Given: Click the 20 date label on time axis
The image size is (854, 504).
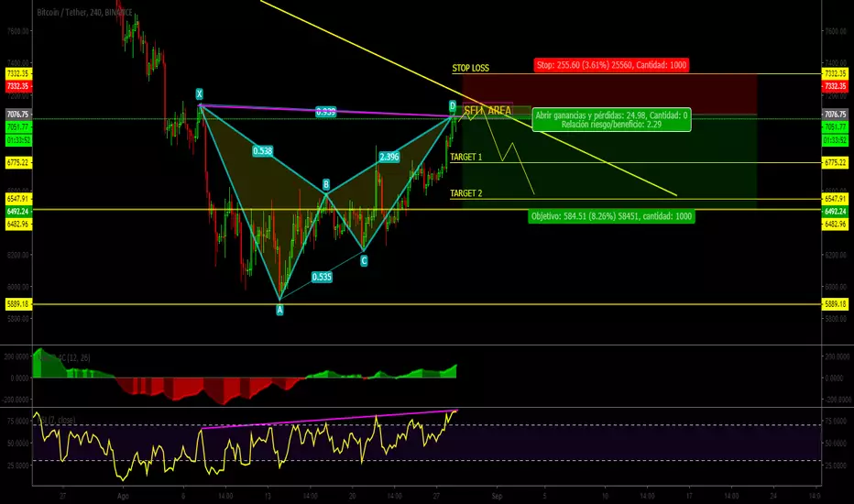Looking at the screenshot, I should click(353, 497).
